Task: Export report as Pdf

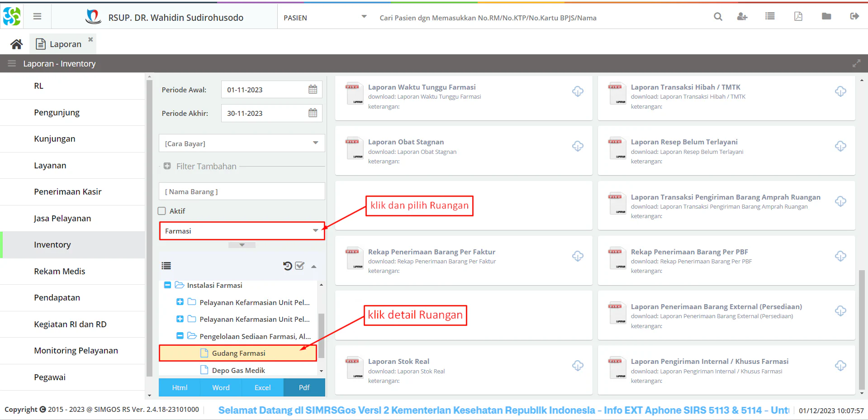Action: tap(304, 387)
